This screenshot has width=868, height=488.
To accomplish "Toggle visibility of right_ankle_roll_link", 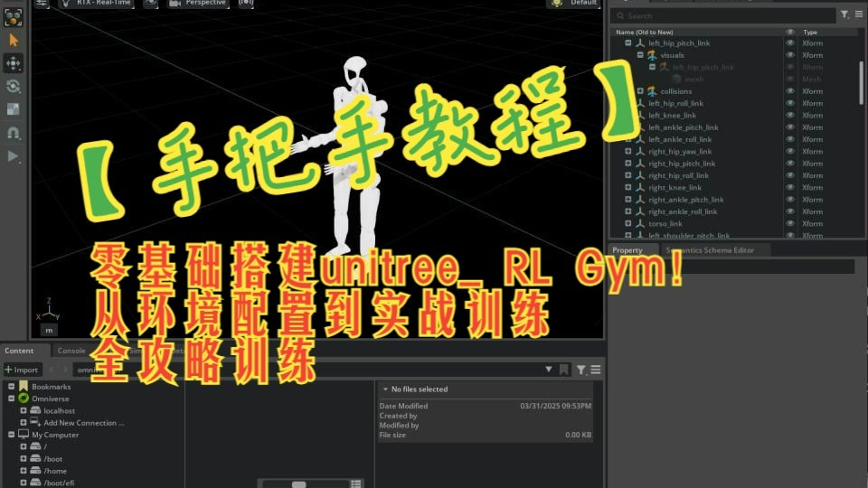I will (x=790, y=211).
